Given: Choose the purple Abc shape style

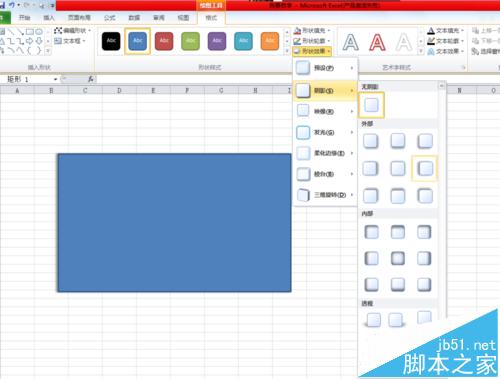Looking at the screenshot, I should click(217, 41).
